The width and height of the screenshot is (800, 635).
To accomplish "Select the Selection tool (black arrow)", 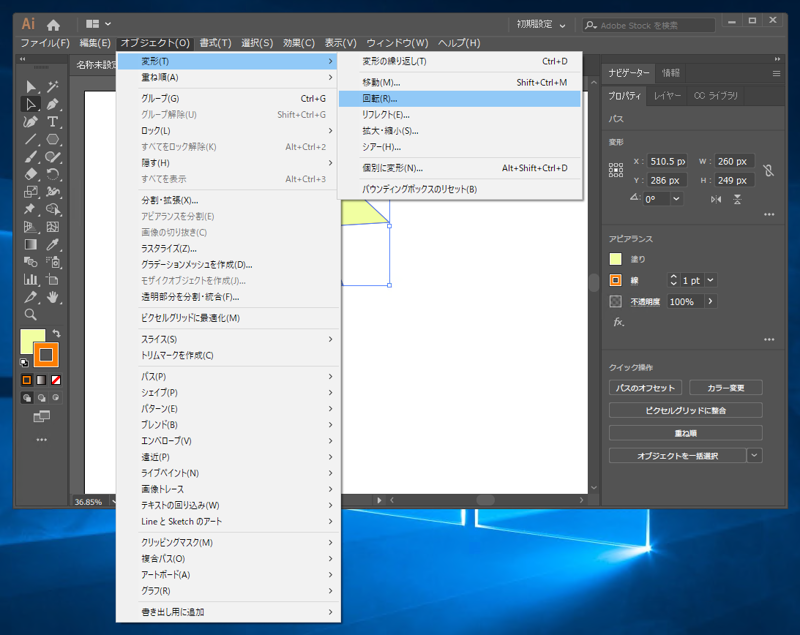I will [x=31, y=86].
